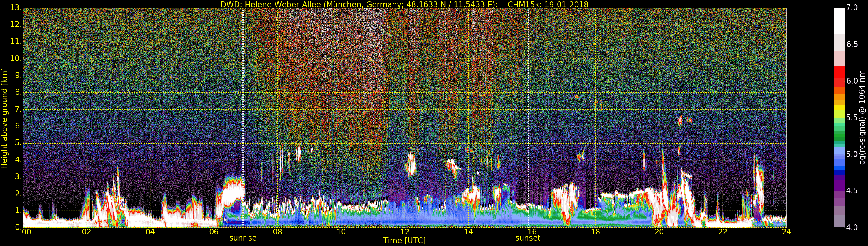Click the sunrise label below the axis
This screenshot has height=246, width=868.
pos(243,238)
